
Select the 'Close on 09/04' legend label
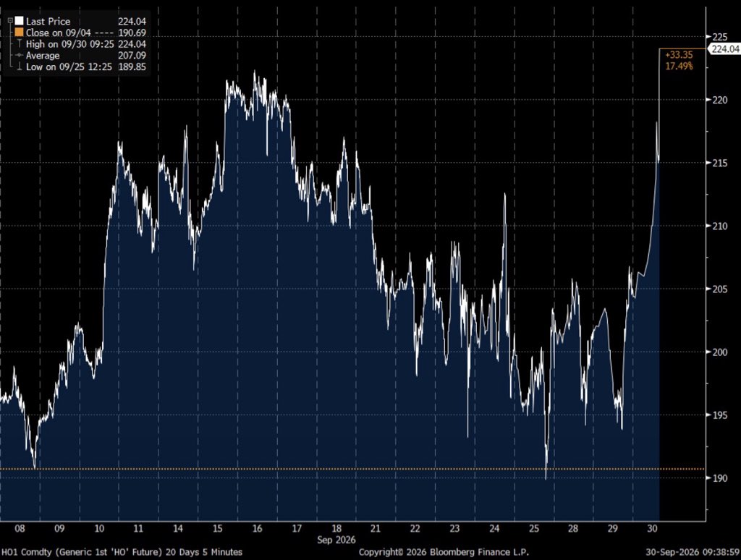tap(58, 33)
